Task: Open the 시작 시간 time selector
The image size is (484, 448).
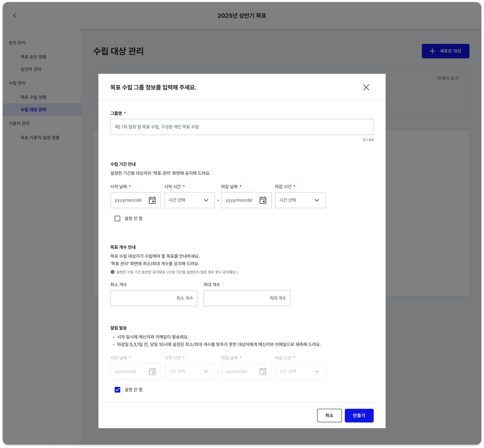Action: [189, 200]
